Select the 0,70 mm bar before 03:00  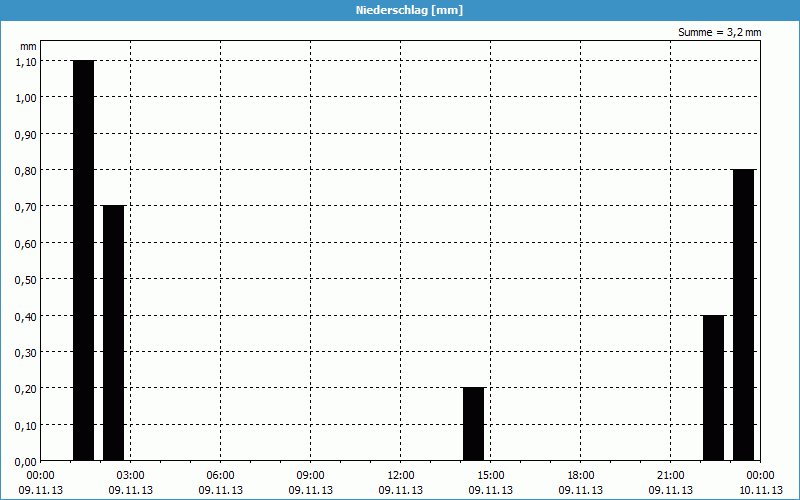(113, 332)
